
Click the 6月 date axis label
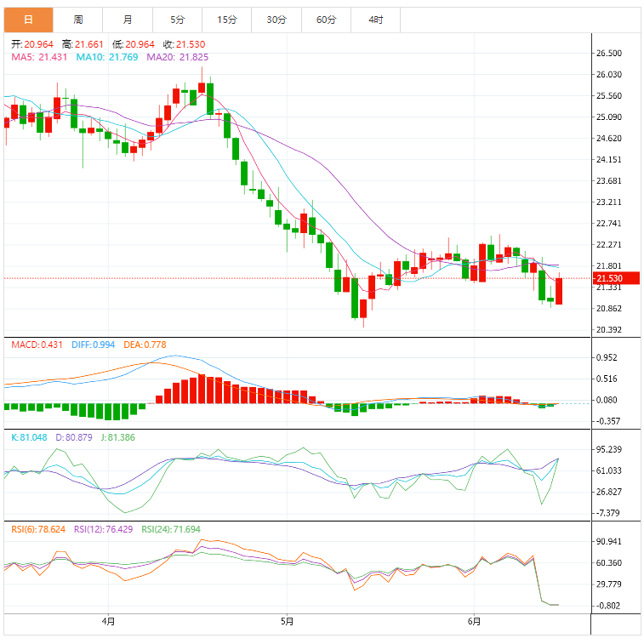pyautogui.click(x=474, y=621)
